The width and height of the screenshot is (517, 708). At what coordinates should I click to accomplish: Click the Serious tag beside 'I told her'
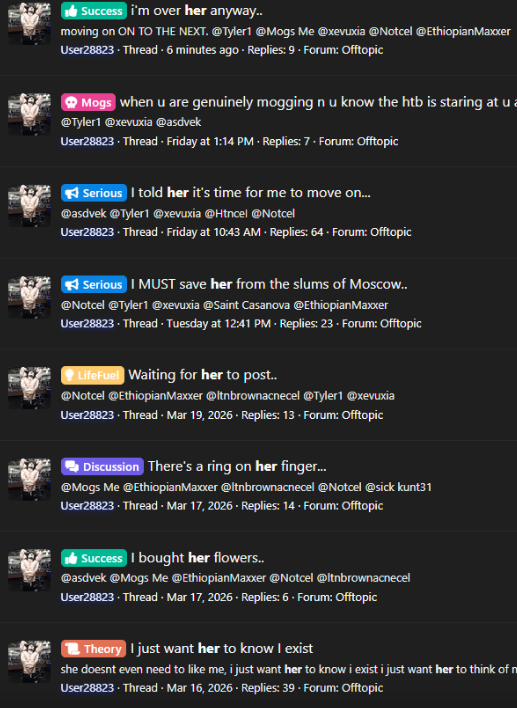pyautogui.click(x=94, y=193)
